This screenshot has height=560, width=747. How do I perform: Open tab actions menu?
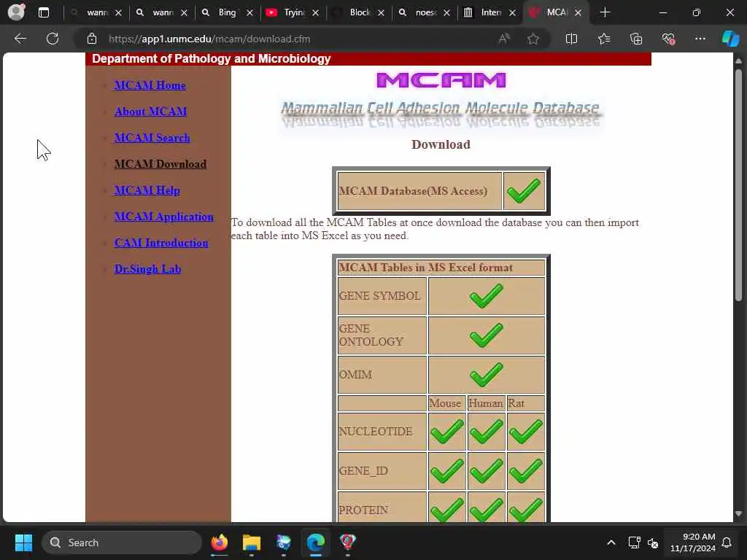43,12
